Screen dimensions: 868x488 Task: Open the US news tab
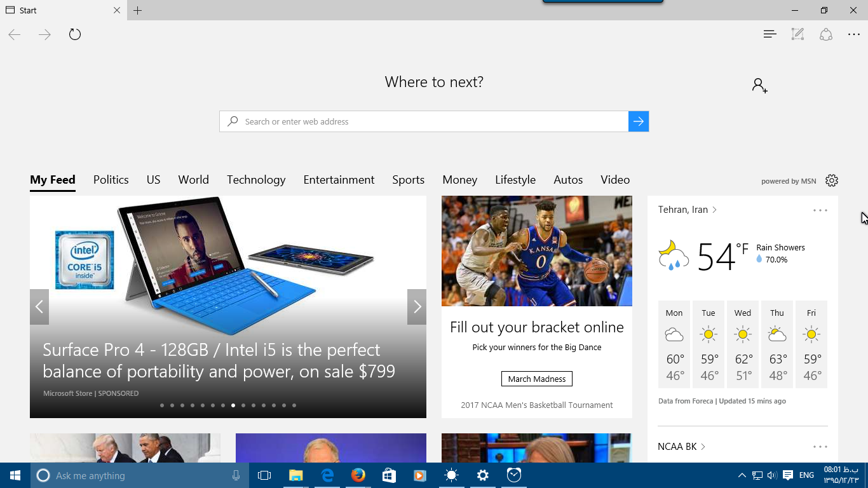(154, 180)
